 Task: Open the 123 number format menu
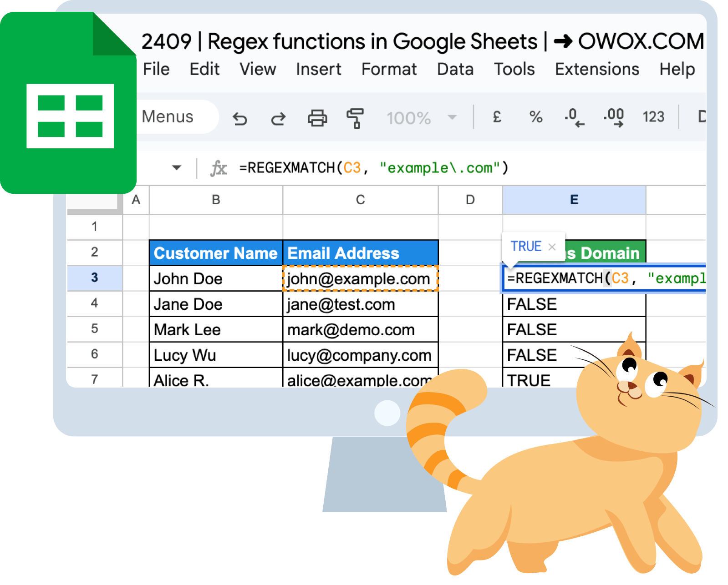[x=653, y=117]
